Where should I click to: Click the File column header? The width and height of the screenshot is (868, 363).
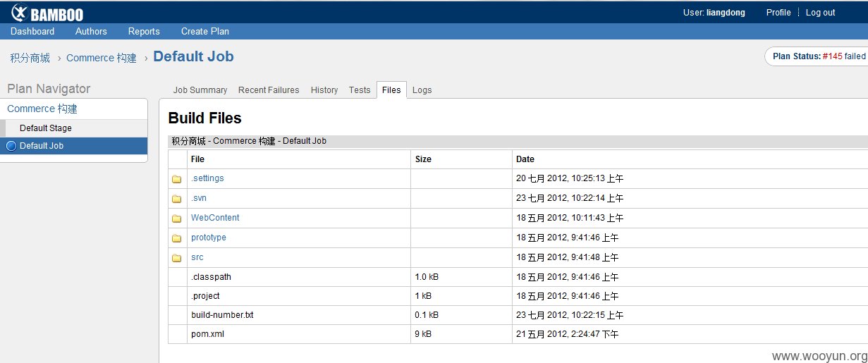pos(197,159)
